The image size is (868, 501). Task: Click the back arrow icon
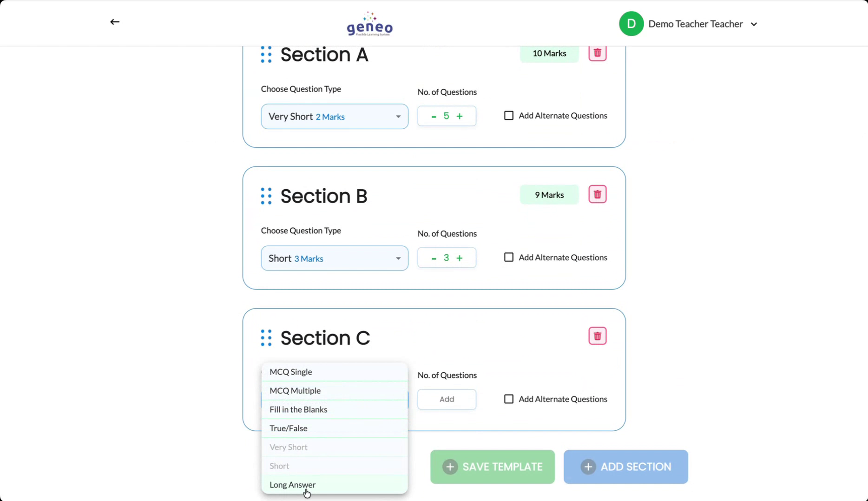point(115,22)
